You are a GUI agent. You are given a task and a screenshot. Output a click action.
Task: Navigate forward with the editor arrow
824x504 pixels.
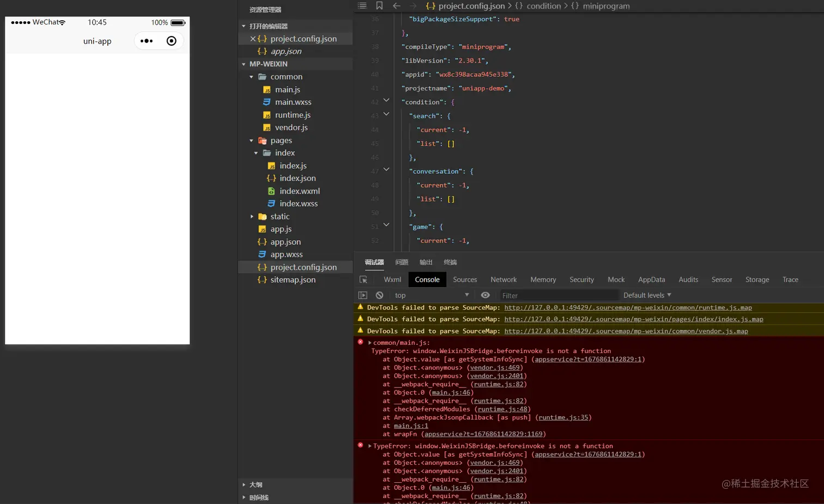(413, 5)
